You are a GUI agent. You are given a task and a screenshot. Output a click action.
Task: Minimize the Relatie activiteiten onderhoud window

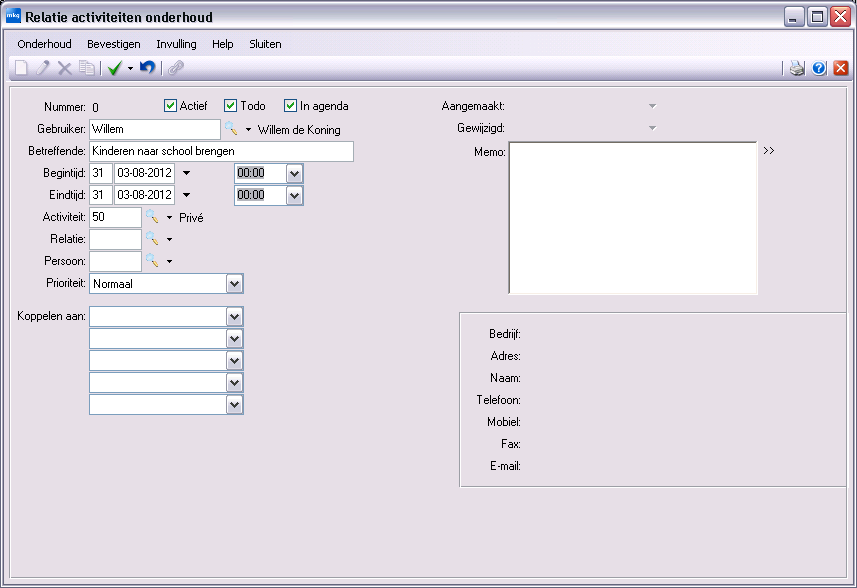(794, 17)
